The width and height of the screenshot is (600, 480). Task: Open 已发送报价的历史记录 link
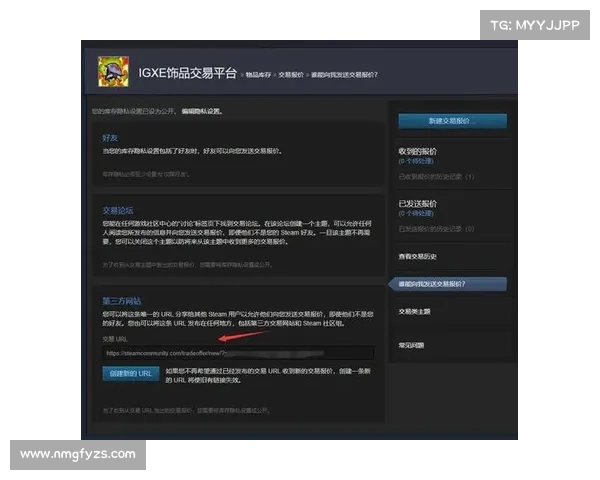point(436,229)
